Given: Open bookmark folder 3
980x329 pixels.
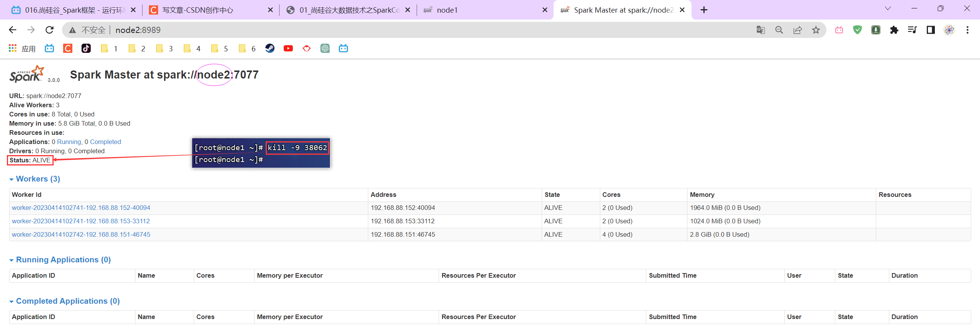Looking at the screenshot, I should click(x=164, y=48).
